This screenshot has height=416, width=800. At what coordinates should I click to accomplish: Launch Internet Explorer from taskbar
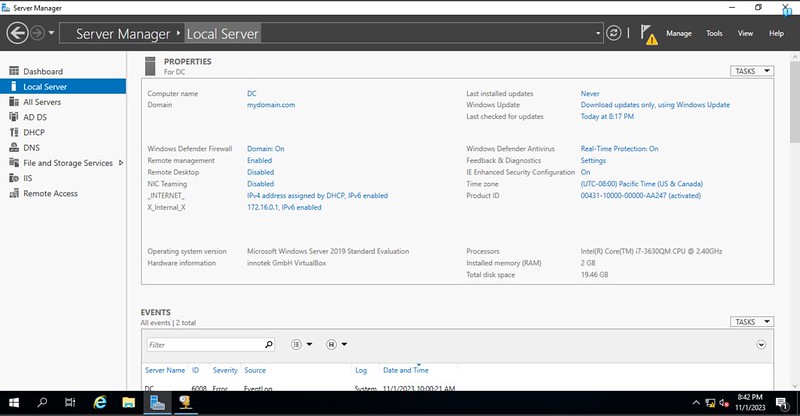pyautogui.click(x=100, y=403)
